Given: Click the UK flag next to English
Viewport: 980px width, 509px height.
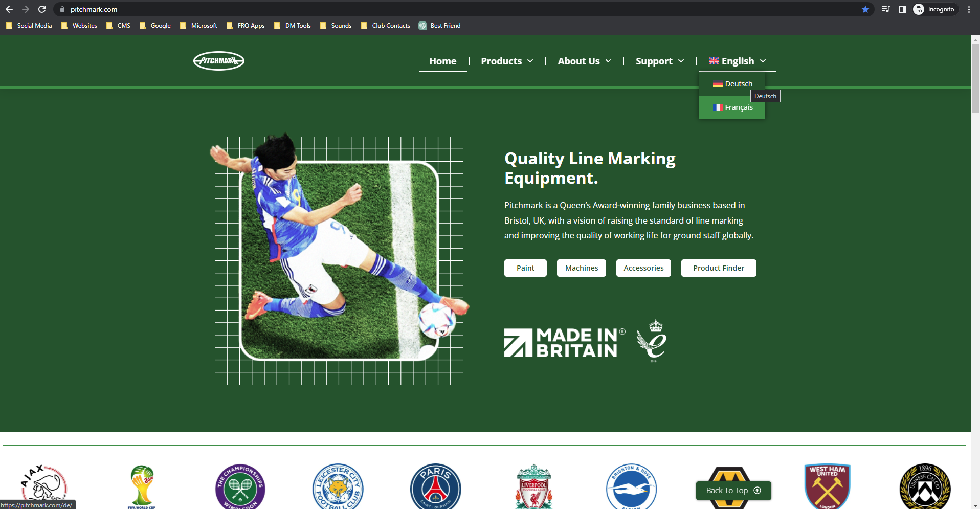Looking at the screenshot, I should (714, 61).
